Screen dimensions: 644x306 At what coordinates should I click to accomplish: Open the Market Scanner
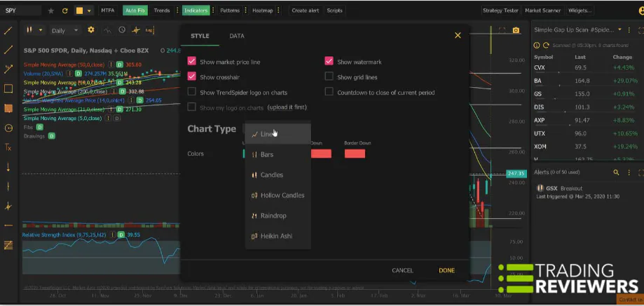pos(542,11)
